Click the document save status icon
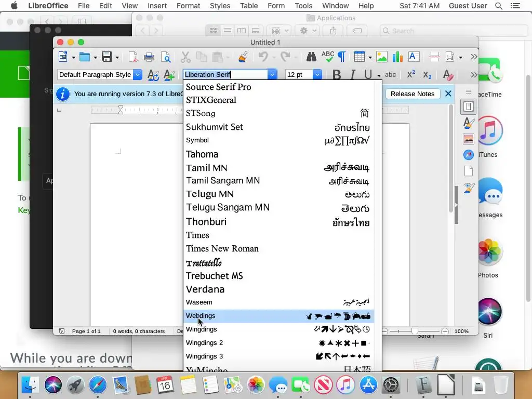The image size is (532, 399). coord(62,331)
